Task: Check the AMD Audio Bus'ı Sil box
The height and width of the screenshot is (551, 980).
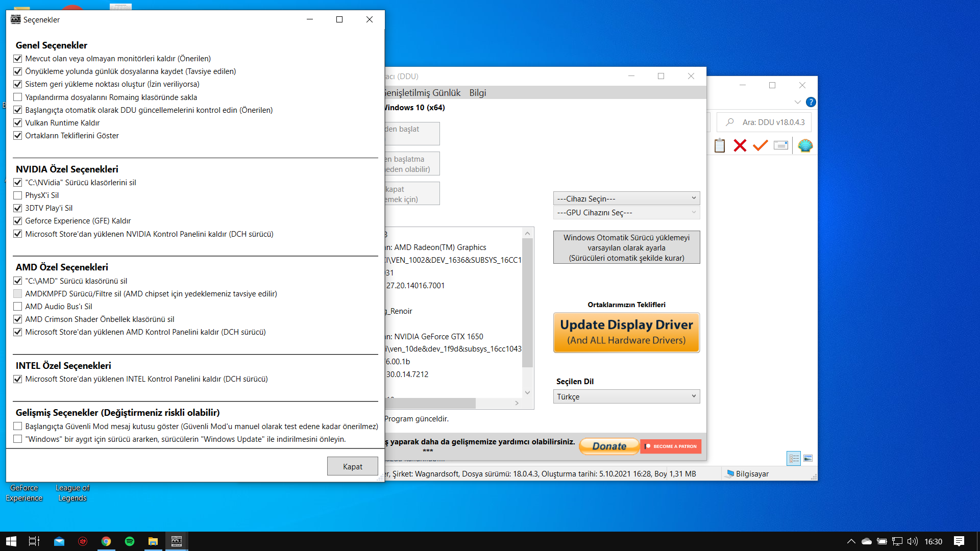Action: pyautogui.click(x=18, y=307)
